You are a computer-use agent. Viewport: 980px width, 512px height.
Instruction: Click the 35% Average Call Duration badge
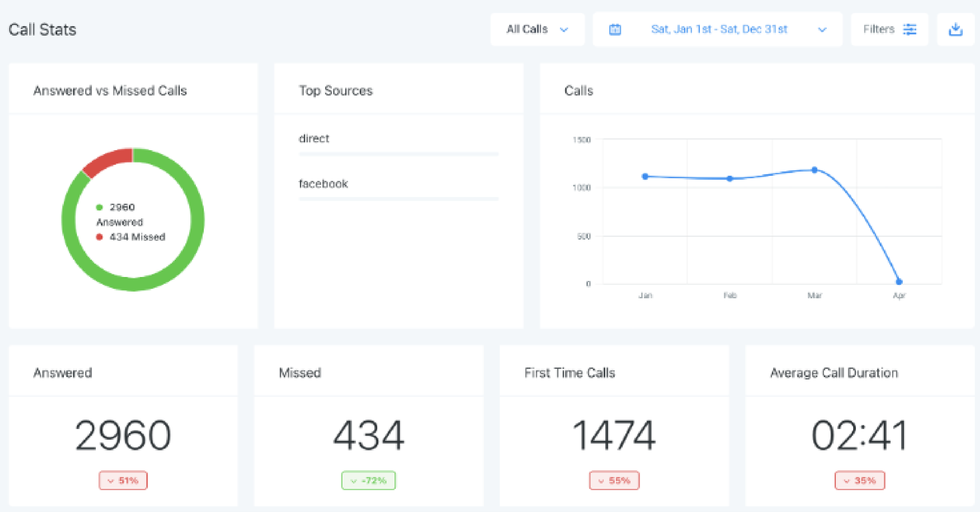860,480
